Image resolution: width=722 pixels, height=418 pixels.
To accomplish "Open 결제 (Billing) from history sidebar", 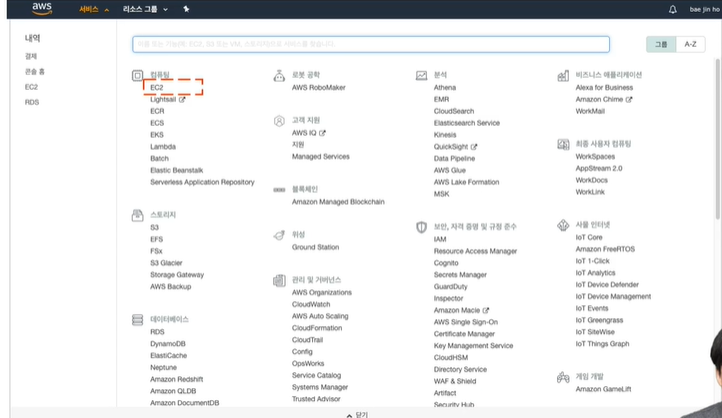I will [x=31, y=56].
